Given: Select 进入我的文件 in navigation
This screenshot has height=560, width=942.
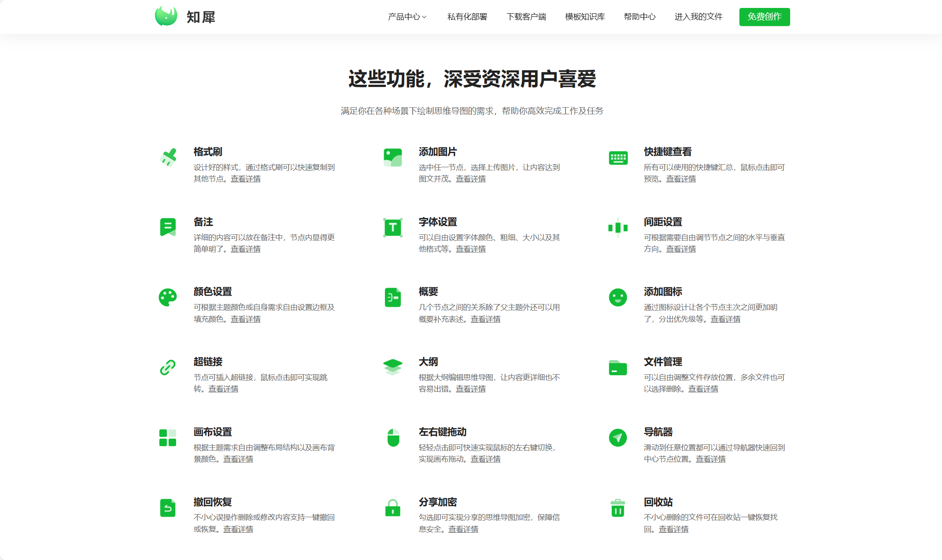Looking at the screenshot, I should point(698,17).
